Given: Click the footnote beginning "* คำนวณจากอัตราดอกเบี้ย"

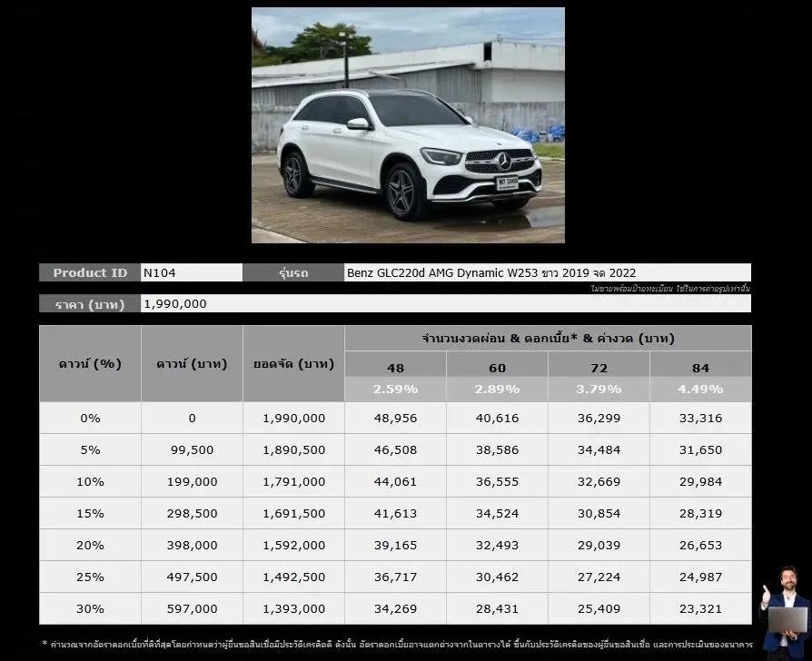Looking at the screenshot, I should tap(397, 645).
